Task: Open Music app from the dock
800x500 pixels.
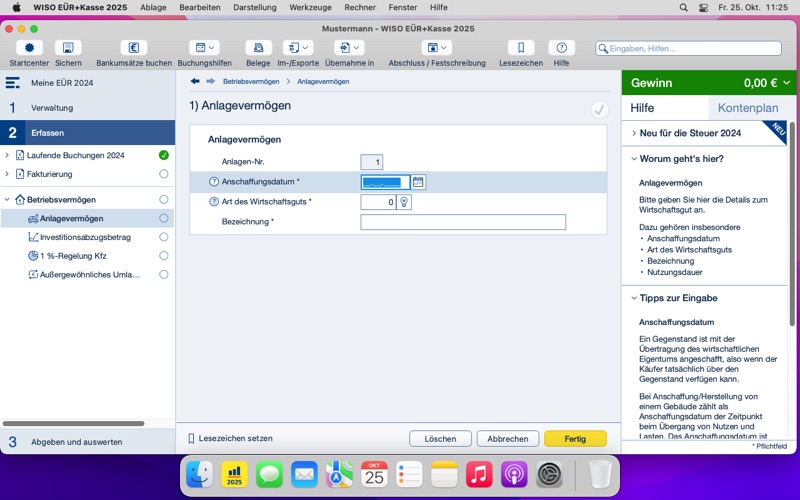Action: tap(479, 474)
